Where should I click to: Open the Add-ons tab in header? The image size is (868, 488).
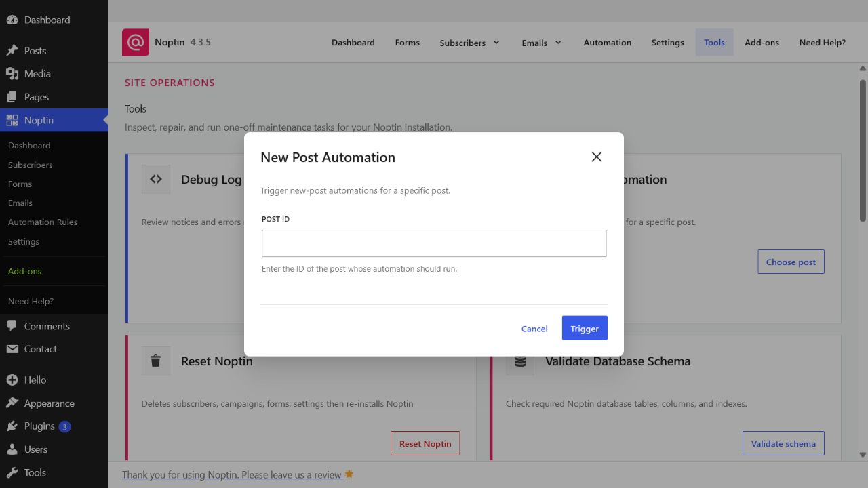[762, 43]
